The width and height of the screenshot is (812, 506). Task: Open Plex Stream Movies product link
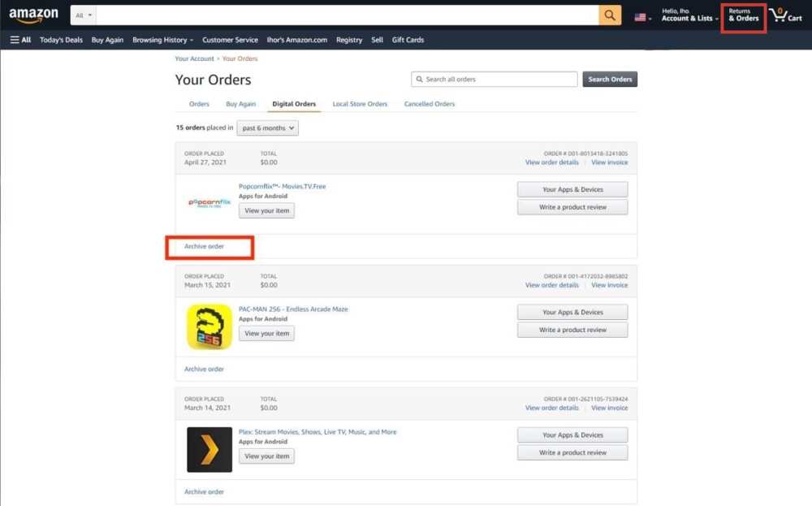coord(317,432)
